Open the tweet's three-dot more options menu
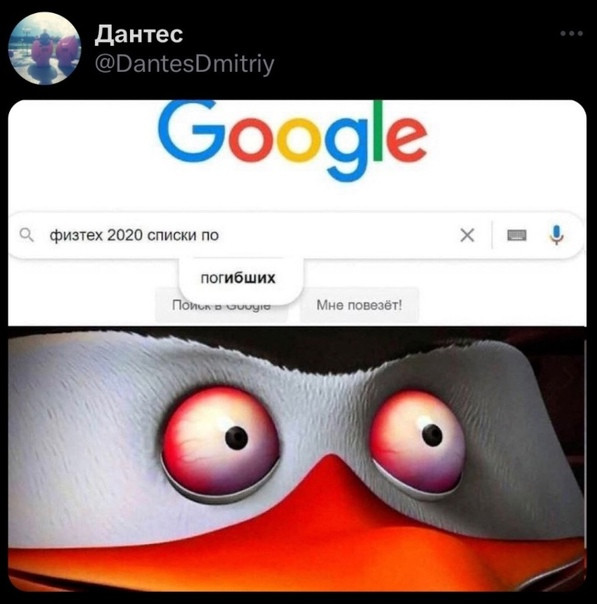The image size is (597, 604). tap(572, 34)
